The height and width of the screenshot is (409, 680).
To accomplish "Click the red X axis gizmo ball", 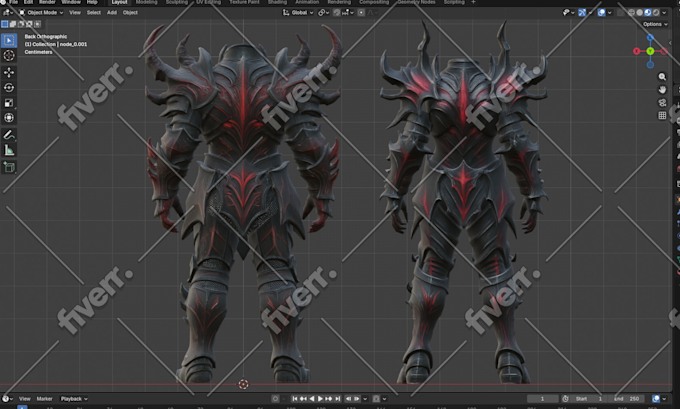I will [x=637, y=51].
